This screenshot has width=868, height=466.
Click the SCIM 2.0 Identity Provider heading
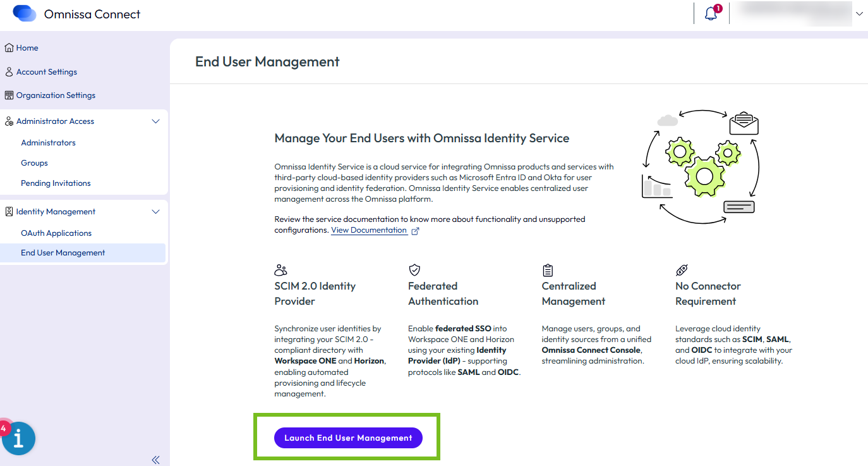click(x=315, y=293)
